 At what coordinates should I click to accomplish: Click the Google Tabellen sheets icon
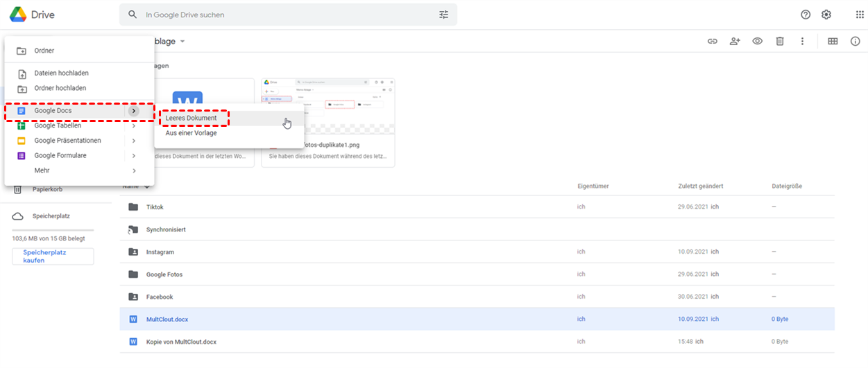pyautogui.click(x=22, y=125)
